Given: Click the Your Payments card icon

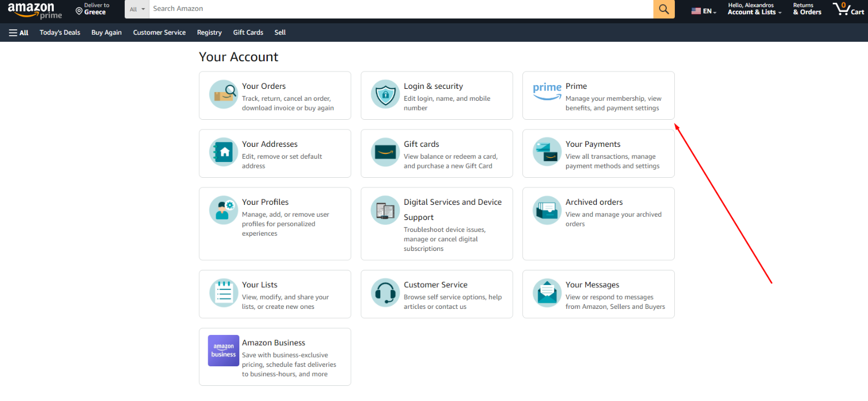Looking at the screenshot, I should pyautogui.click(x=547, y=152).
